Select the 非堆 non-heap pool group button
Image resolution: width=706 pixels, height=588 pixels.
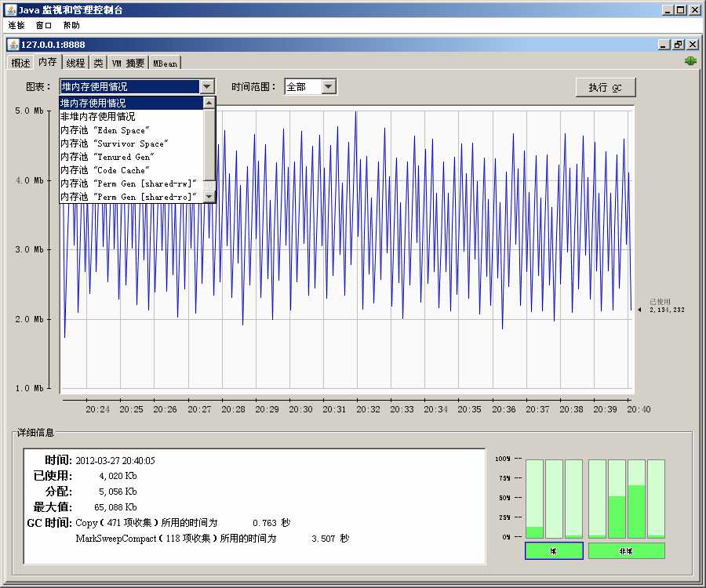[626, 551]
